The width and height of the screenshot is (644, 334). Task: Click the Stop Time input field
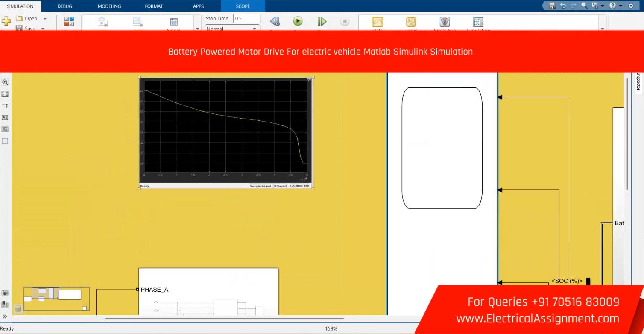click(246, 18)
